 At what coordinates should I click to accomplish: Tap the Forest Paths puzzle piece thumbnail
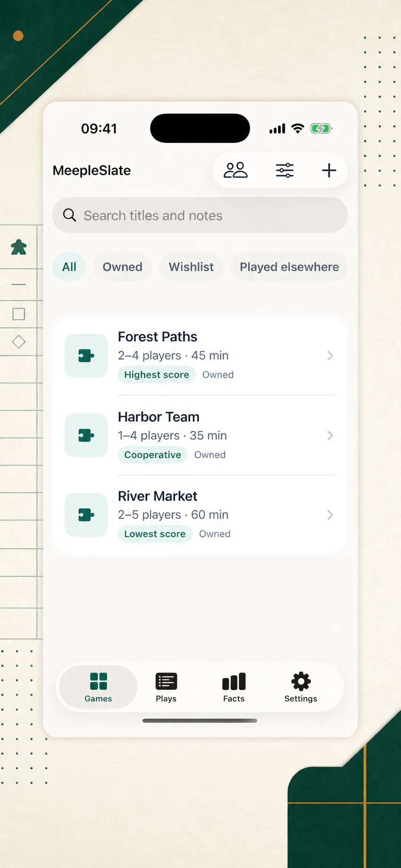86,355
